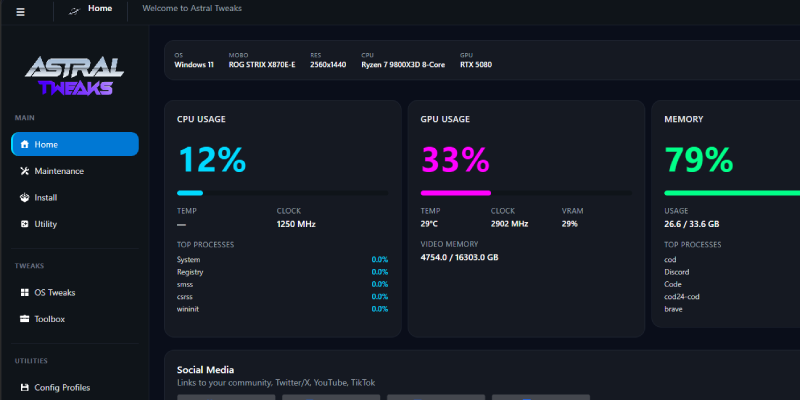Open the Maintenance section

(59, 171)
